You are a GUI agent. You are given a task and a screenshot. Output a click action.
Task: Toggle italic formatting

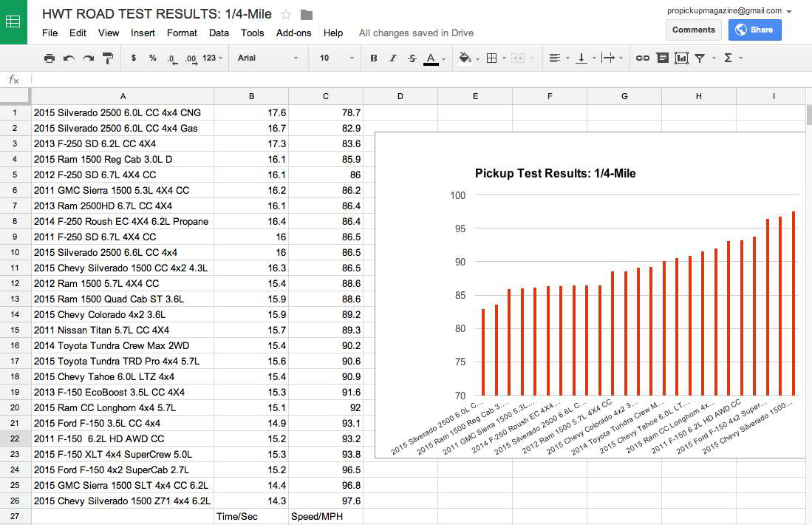(x=392, y=58)
